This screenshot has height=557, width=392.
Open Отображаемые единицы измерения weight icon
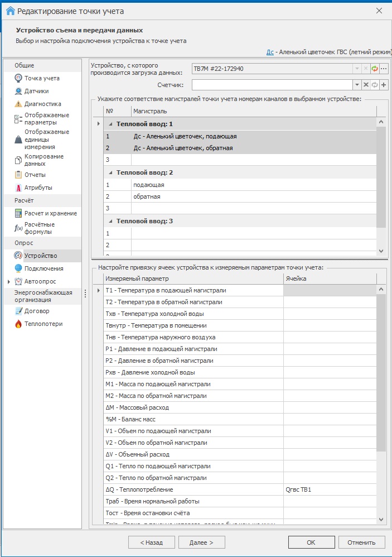18,140
